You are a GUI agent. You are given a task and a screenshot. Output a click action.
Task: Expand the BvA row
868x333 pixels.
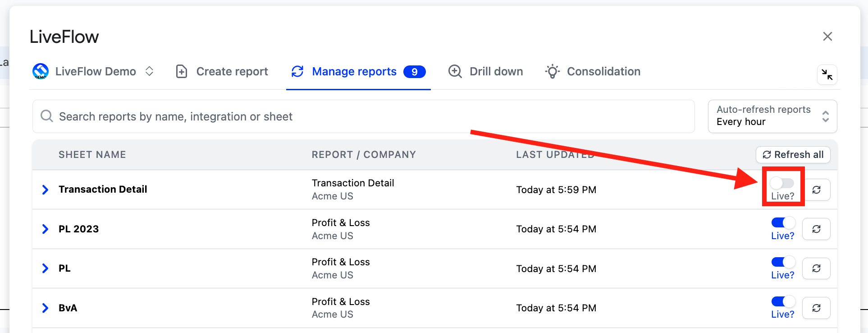tap(45, 308)
